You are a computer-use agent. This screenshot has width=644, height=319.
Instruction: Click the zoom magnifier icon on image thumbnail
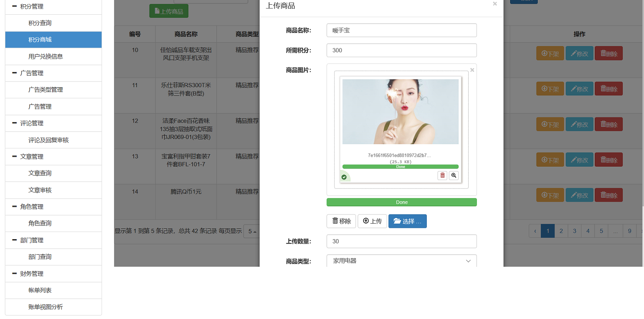click(454, 175)
